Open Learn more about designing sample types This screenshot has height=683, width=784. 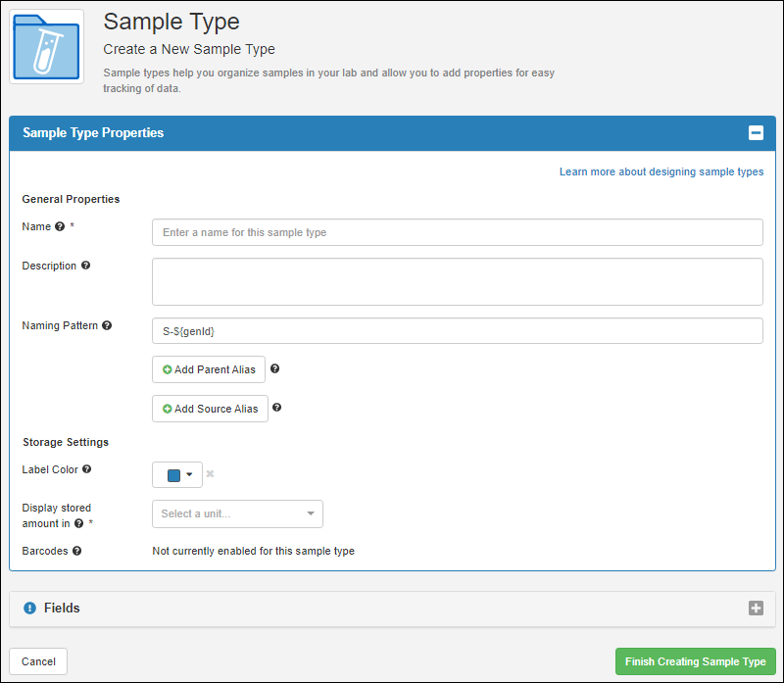pyautogui.click(x=661, y=171)
